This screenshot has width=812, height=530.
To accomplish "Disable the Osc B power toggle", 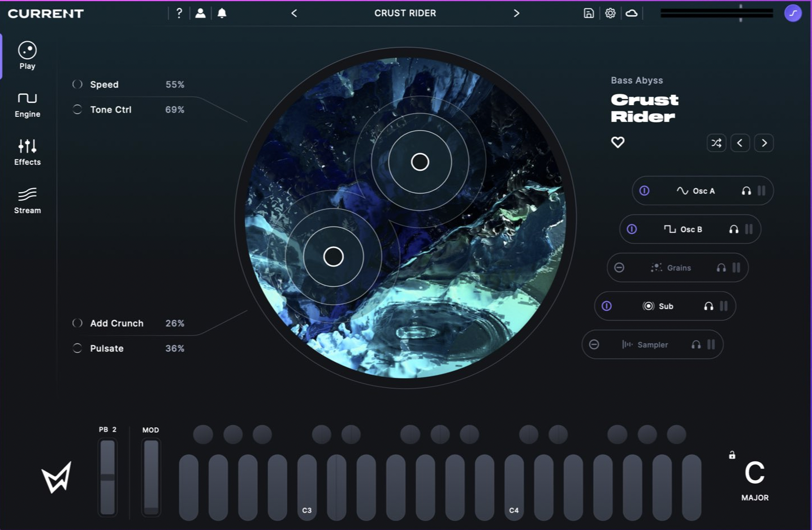I will [632, 229].
